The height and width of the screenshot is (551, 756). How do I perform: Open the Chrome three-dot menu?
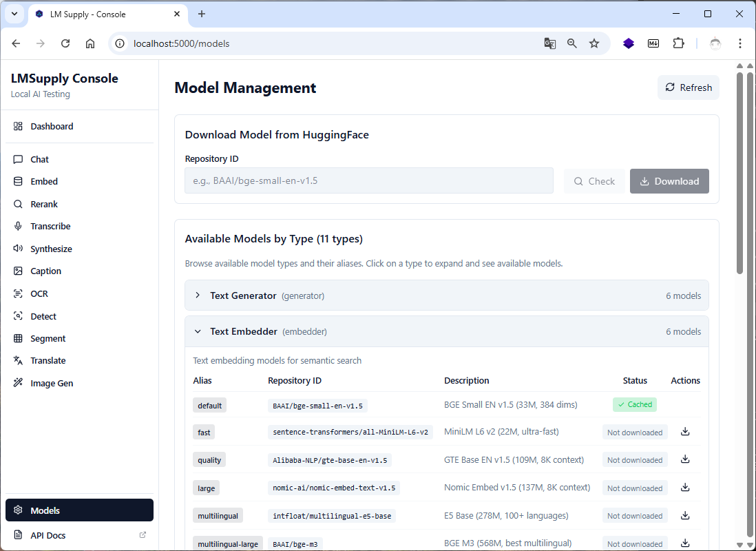click(x=739, y=43)
